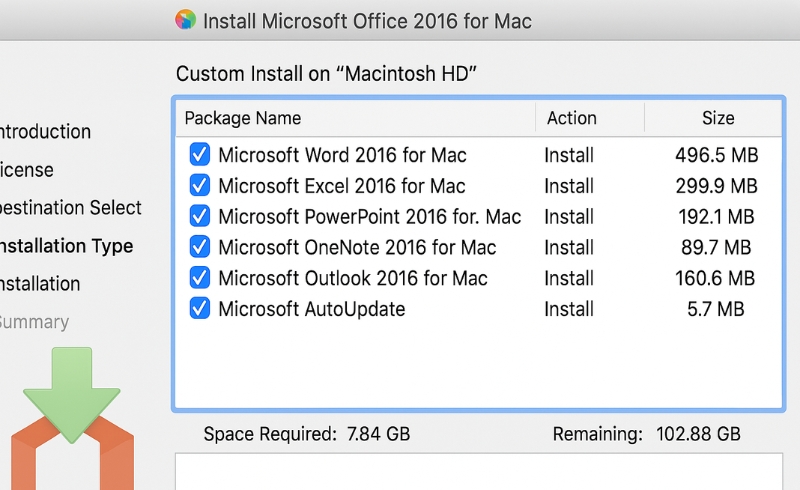This screenshot has width=800, height=490.
Task: Click the Installation Type step
Action: coord(66,246)
